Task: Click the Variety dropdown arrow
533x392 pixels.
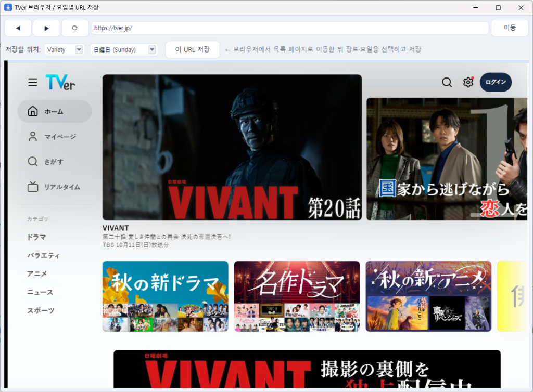Action: point(79,49)
